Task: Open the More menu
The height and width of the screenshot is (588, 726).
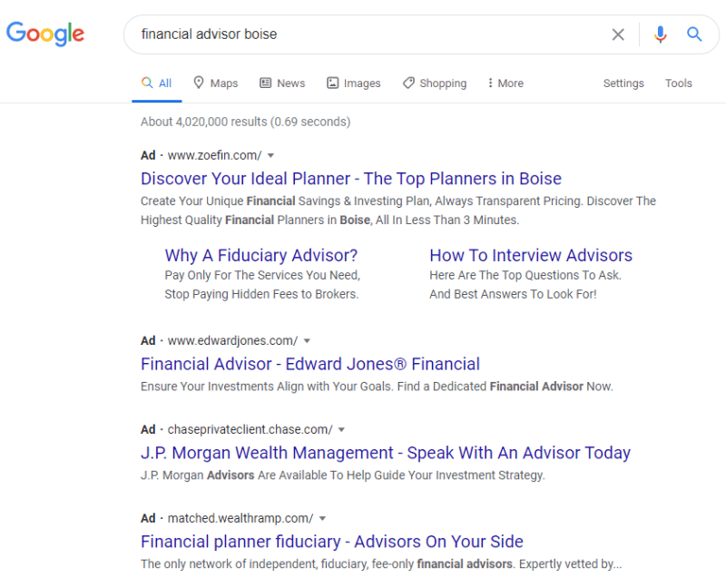Action: [x=505, y=83]
